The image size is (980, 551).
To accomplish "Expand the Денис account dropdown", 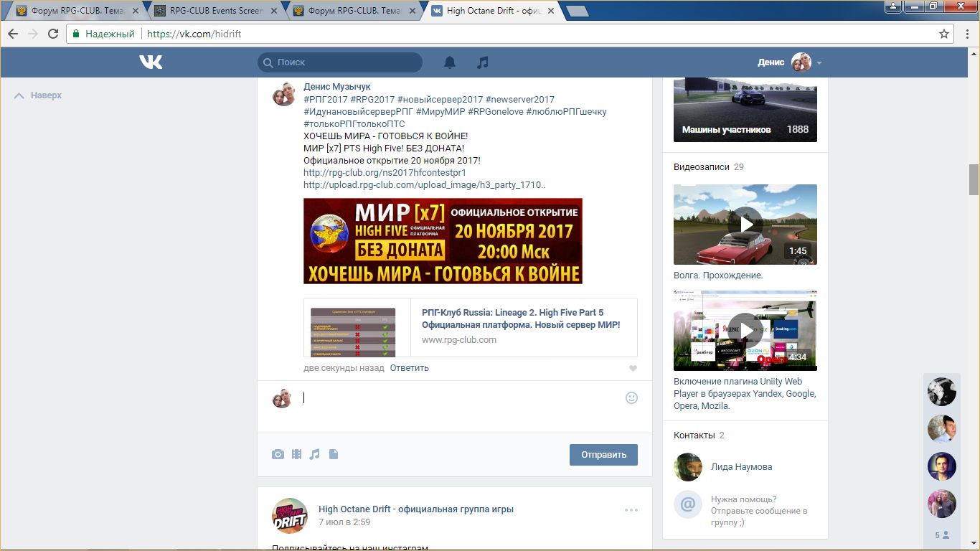I will [819, 63].
